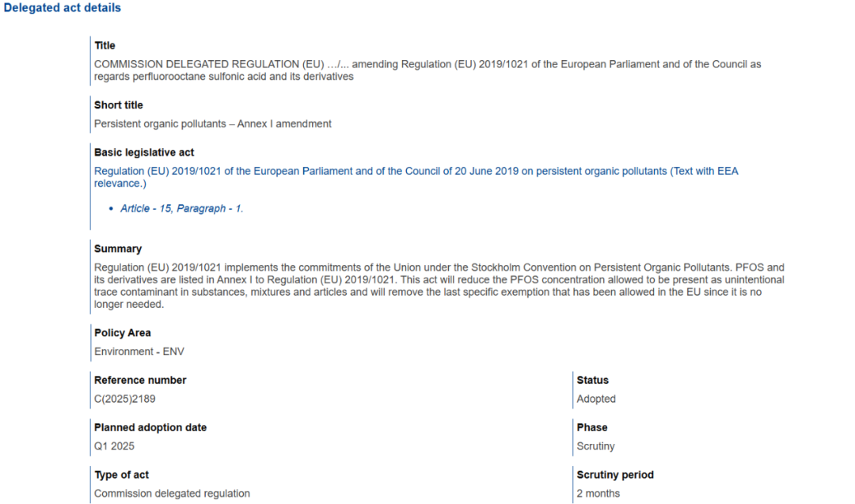This screenshot has width=855, height=504.
Task: Click the Policy Area label
Action: tap(123, 333)
